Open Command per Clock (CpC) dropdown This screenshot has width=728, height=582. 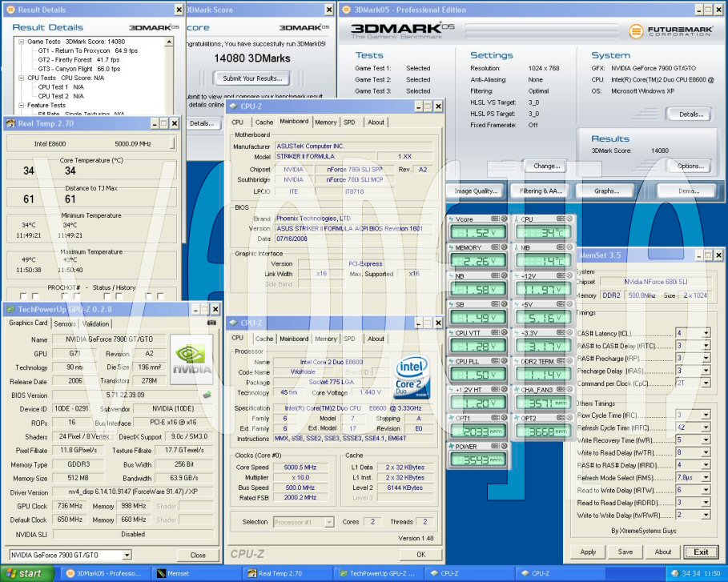point(706,383)
